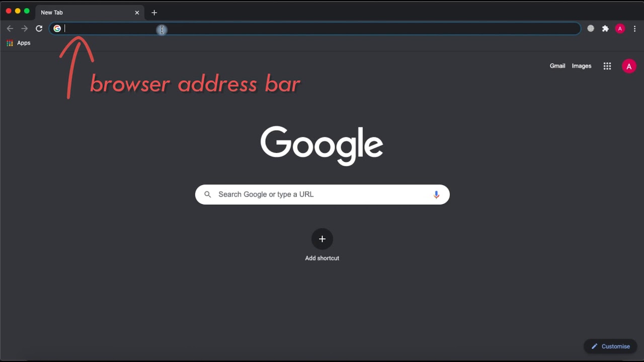Click the Google icon in address bar

pyautogui.click(x=57, y=29)
